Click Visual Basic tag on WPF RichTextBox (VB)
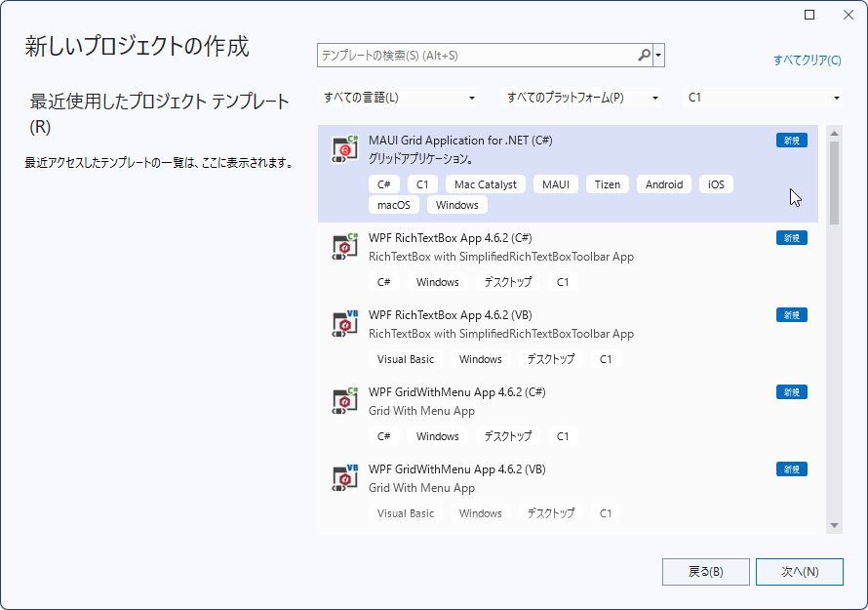Viewport: 868px width, 610px height. (406, 359)
